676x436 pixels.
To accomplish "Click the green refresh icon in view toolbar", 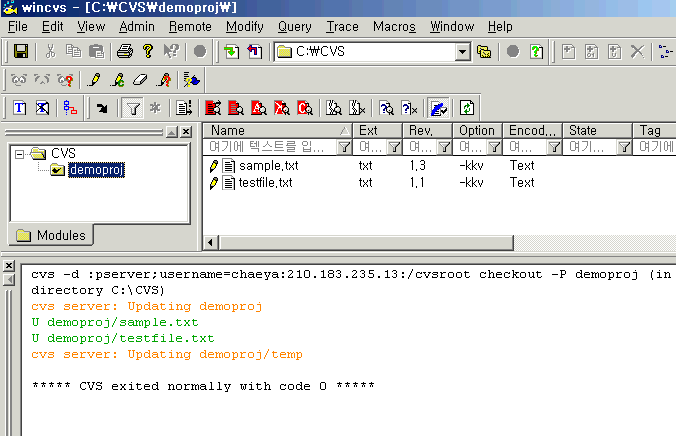I will pyautogui.click(x=466, y=108).
